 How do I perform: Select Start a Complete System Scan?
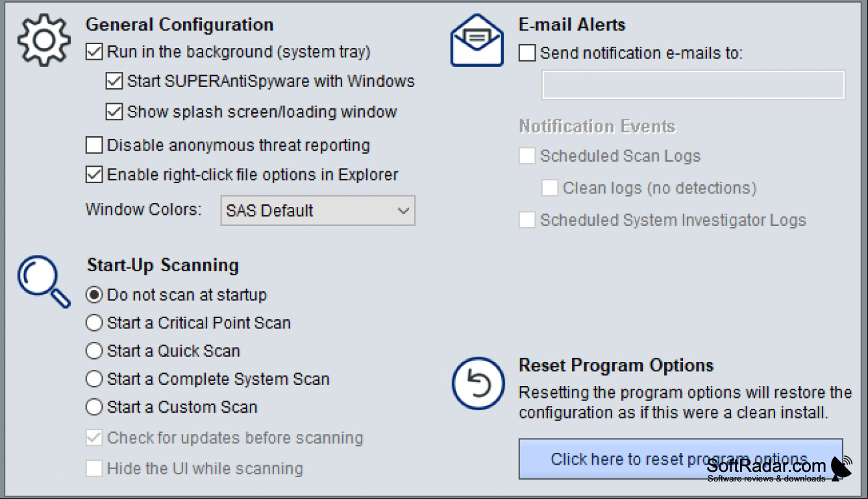coord(94,379)
